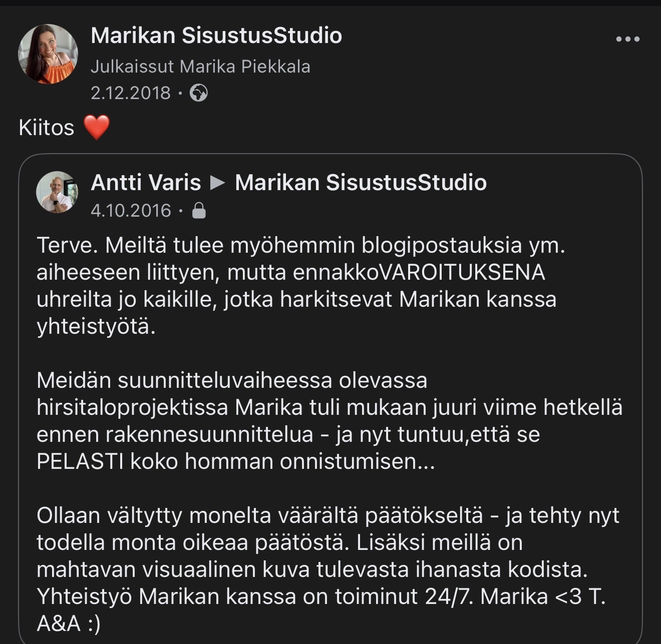Viewport: 661px width, 644px height.
Task: Click the "Kiitos" caption text
Action: click(47, 128)
